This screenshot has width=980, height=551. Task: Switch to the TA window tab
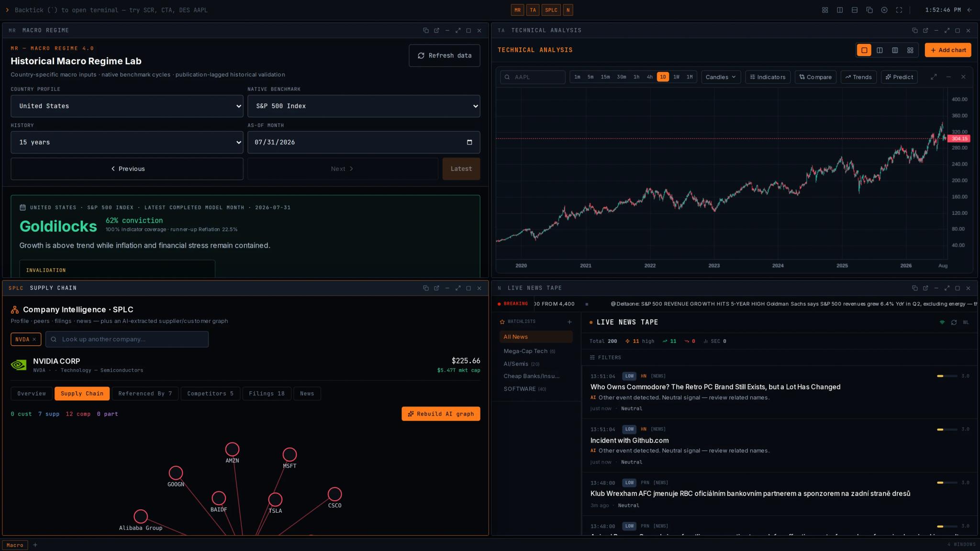pyautogui.click(x=533, y=10)
